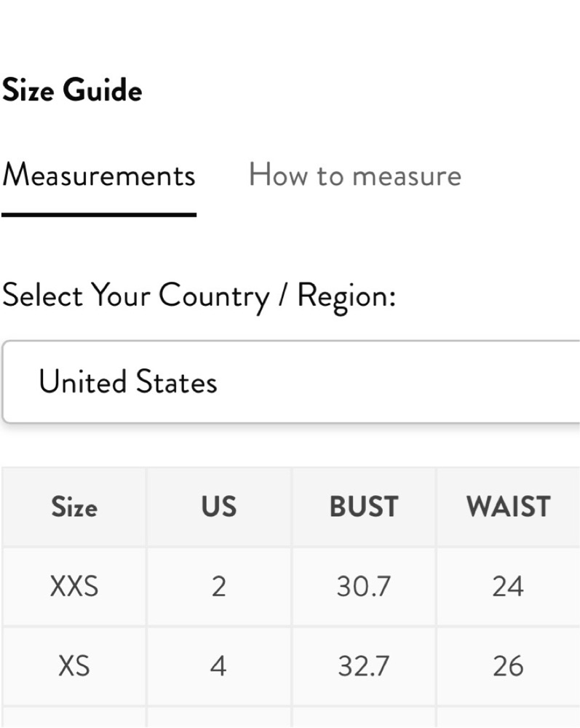This screenshot has height=728, width=580.
Task: Click the WAIST column header
Action: pyautogui.click(x=509, y=507)
